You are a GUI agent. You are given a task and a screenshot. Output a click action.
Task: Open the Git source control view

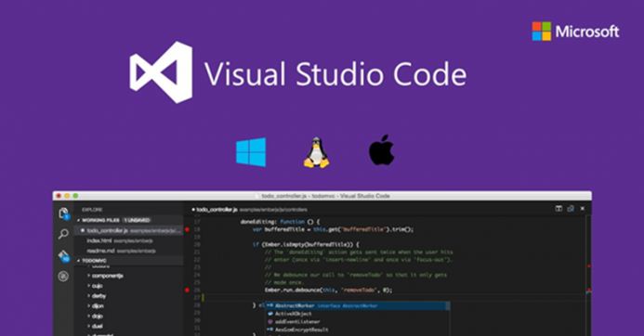tap(63, 255)
